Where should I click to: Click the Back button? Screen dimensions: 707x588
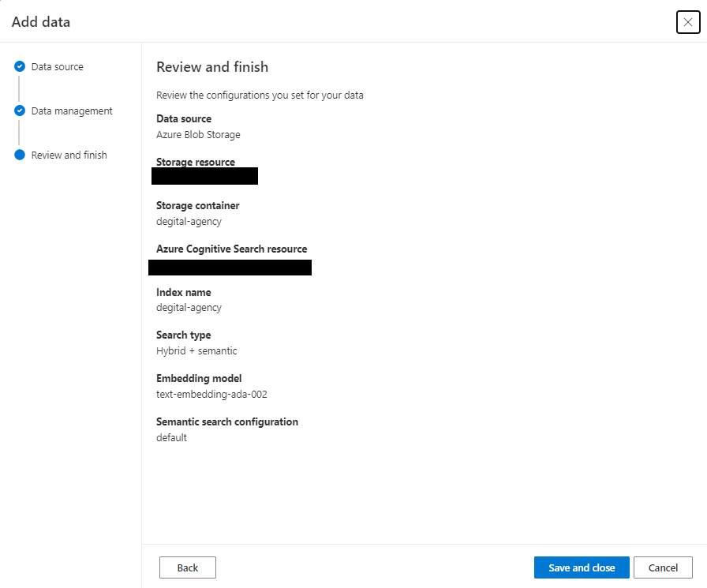coord(188,567)
